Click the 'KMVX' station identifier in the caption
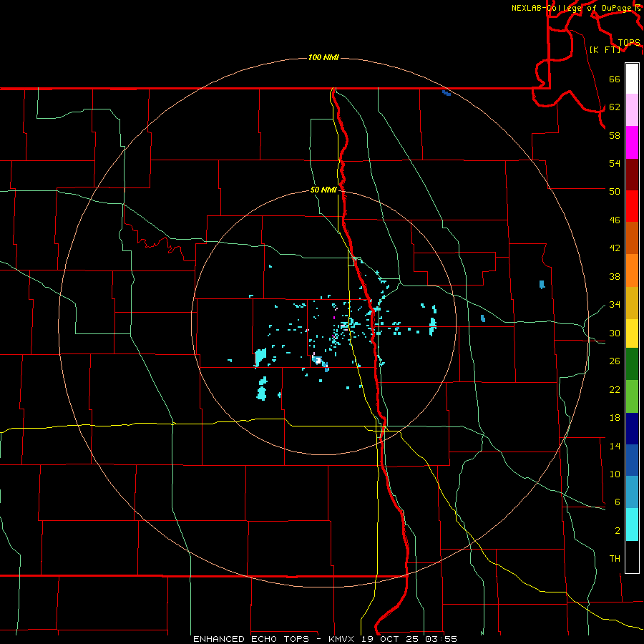Screen dimensions: 644x644 point(343,639)
